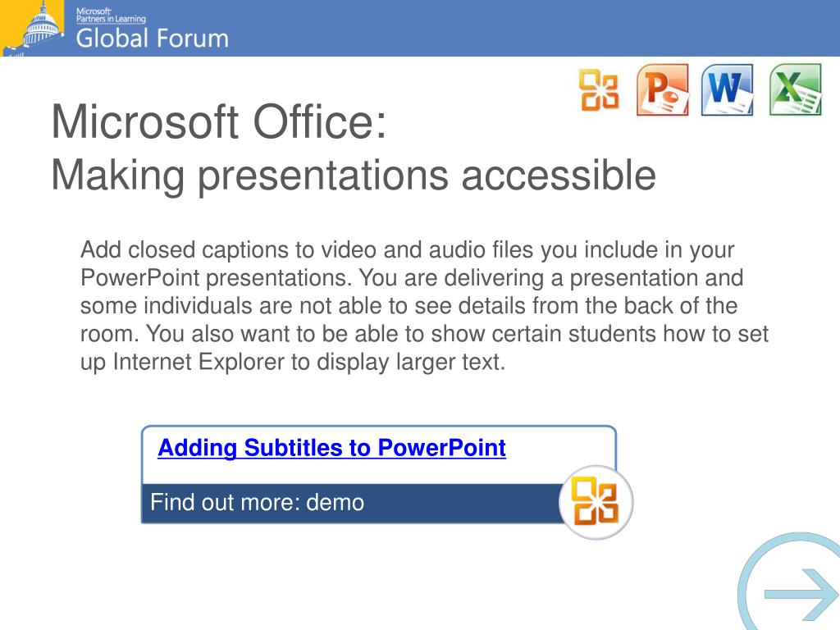Select the Global Forum header title
This screenshot has height=630, width=840.
152,39
